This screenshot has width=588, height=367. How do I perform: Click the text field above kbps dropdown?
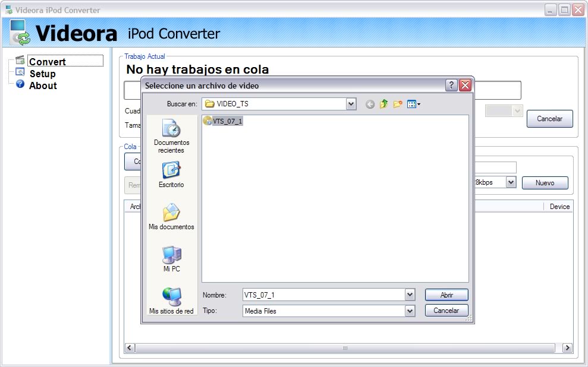[495, 167]
